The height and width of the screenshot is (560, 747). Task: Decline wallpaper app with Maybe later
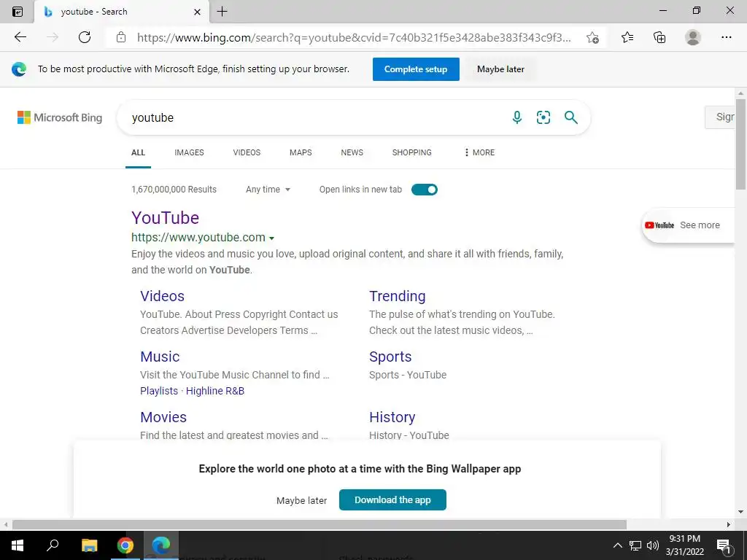coord(301,500)
